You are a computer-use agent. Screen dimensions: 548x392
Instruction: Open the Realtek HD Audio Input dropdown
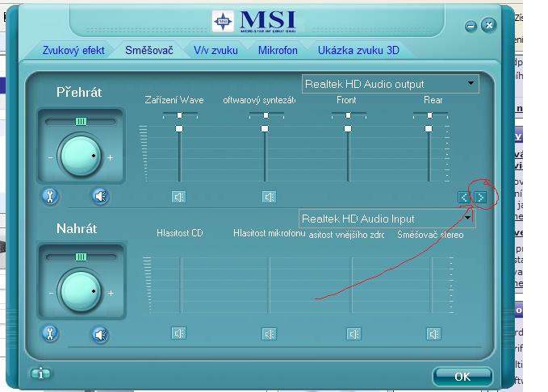click(x=387, y=219)
